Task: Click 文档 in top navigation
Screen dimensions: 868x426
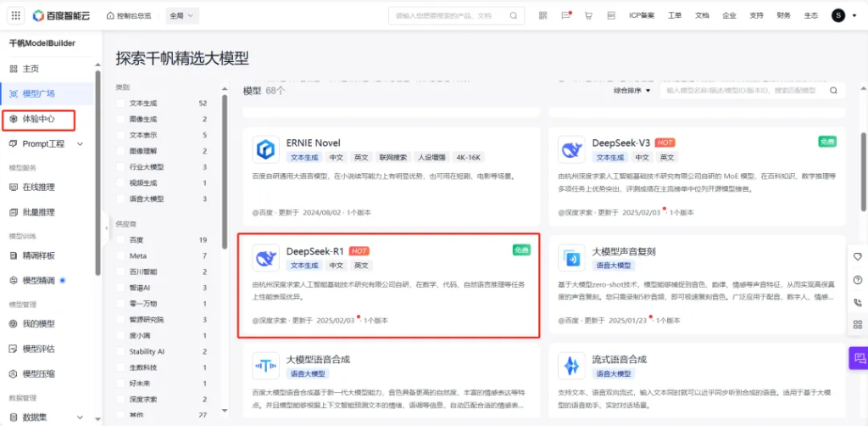Action: tap(702, 15)
